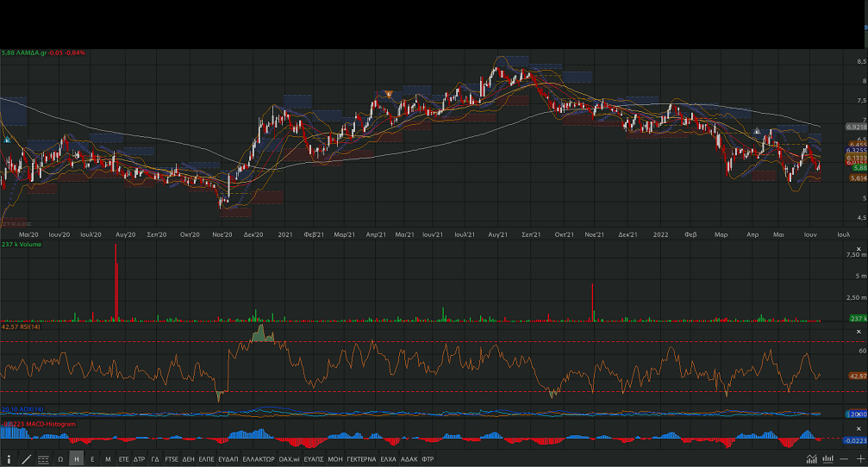Select the ΕΛΛΑΚΤΩΡ ticker shortcut
The width and height of the screenshot is (868, 467).
pos(259,459)
